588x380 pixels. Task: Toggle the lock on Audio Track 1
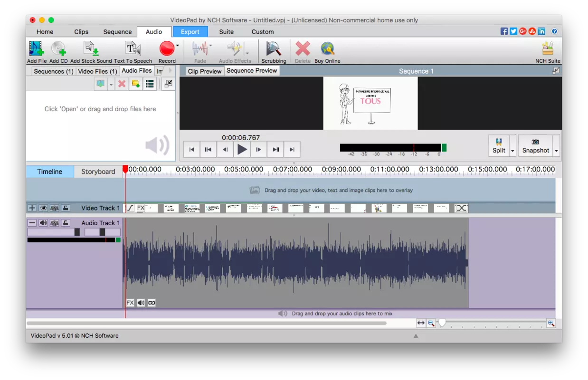(66, 223)
